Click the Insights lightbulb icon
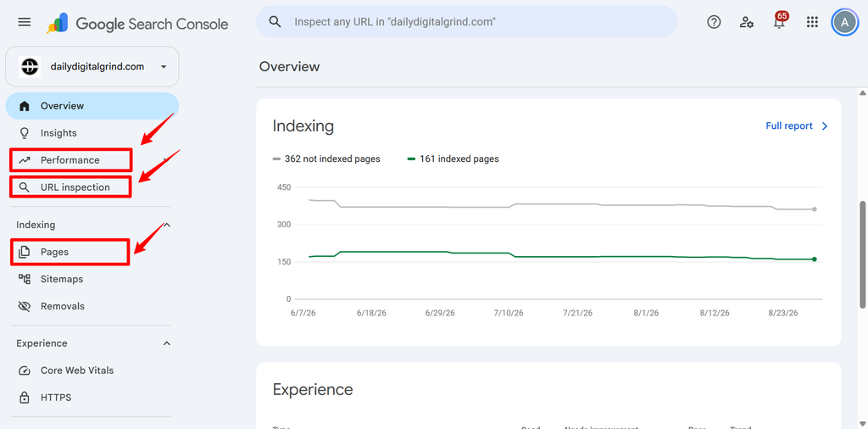 click(x=25, y=133)
